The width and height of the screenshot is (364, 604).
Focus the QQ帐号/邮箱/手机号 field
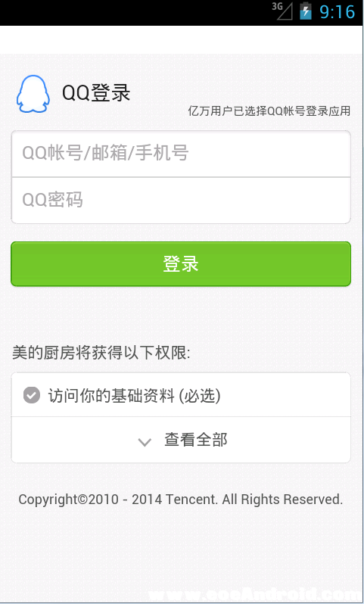coord(181,154)
